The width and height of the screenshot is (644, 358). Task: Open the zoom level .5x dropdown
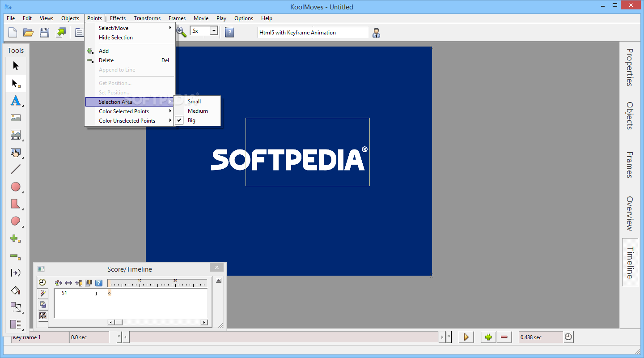[214, 31]
